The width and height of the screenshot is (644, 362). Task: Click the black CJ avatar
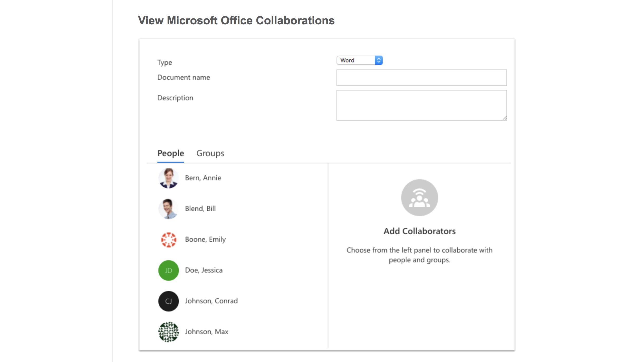tap(168, 301)
